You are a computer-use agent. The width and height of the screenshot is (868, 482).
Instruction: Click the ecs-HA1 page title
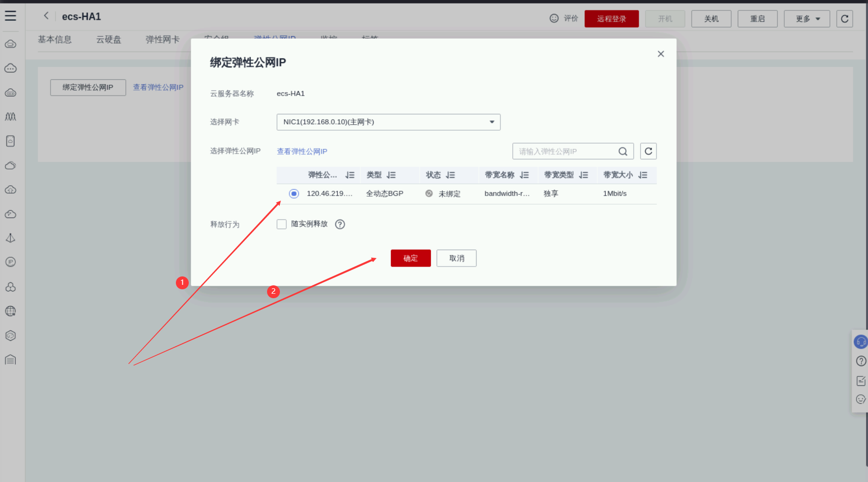click(x=81, y=16)
